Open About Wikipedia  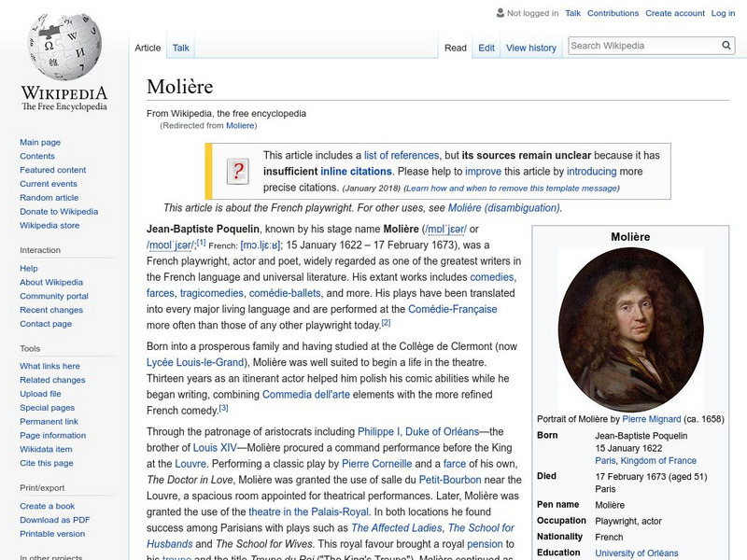pyautogui.click(x=51, y=282)
